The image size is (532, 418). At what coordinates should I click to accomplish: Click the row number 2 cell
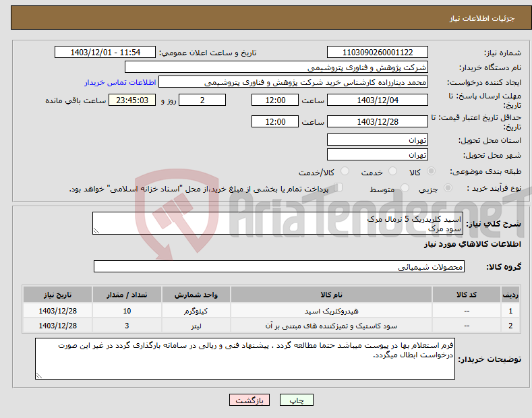pos(510,326)
